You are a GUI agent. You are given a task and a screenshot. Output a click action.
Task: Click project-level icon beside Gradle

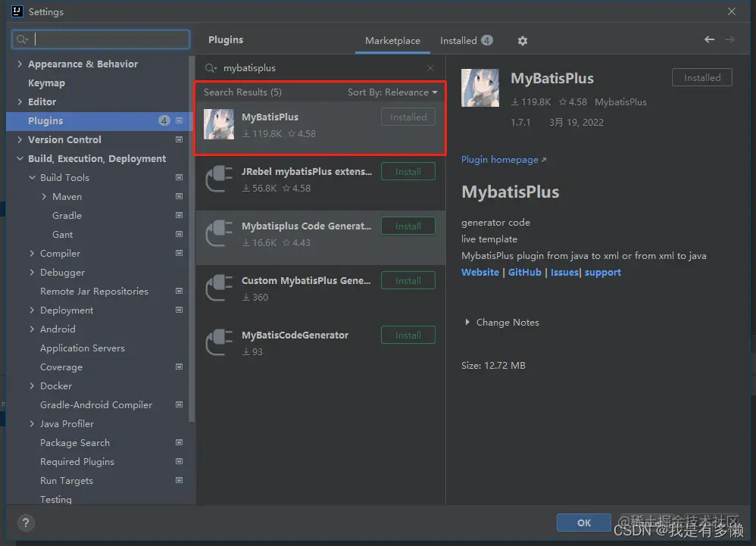click(179, 215)
